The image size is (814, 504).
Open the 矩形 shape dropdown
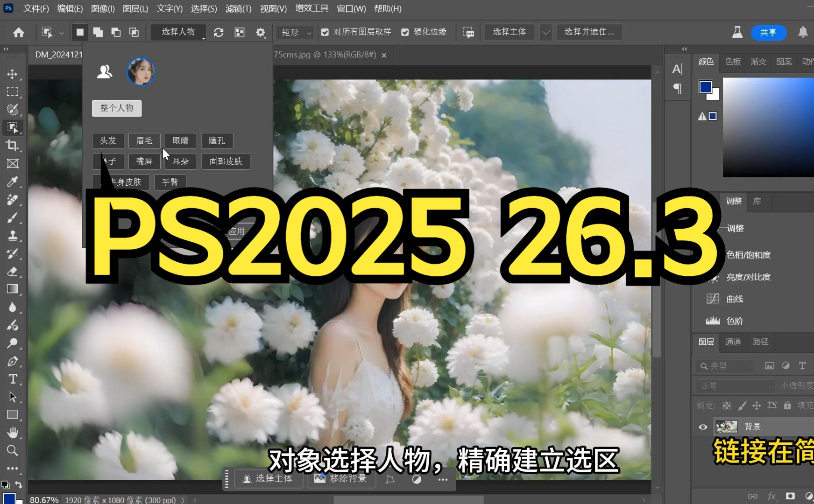click(x=295, y=32)
